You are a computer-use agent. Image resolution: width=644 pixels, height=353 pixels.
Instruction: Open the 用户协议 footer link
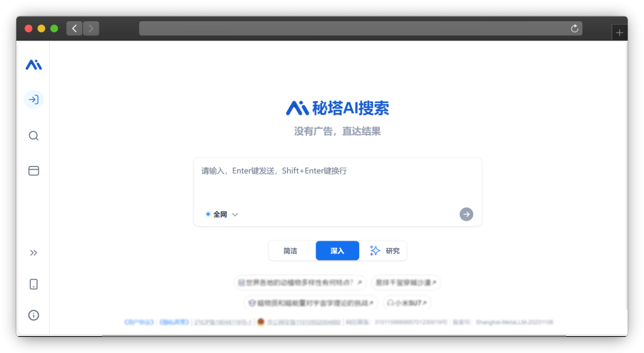[x=139, y=322]
